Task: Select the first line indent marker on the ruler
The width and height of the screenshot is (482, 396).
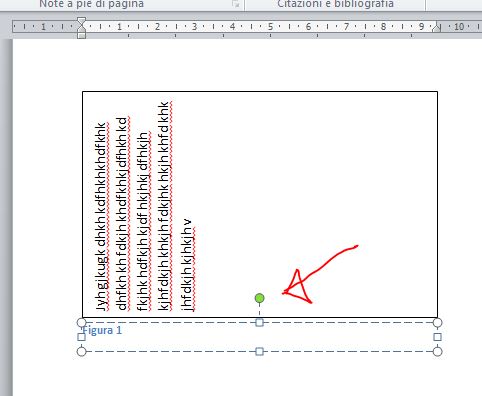Action: point(81,21)
